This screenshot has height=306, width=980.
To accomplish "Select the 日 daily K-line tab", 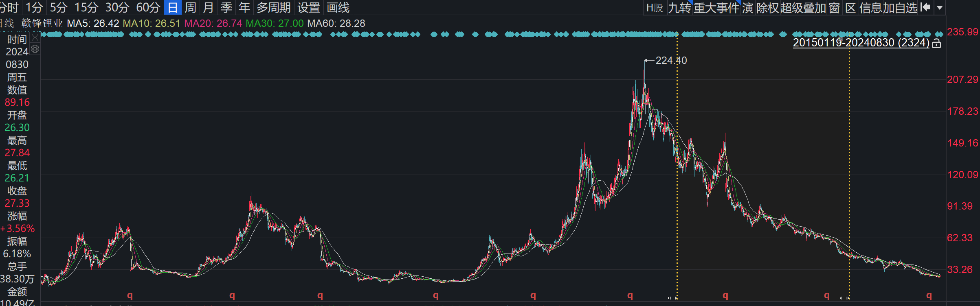I will (173, 7).
